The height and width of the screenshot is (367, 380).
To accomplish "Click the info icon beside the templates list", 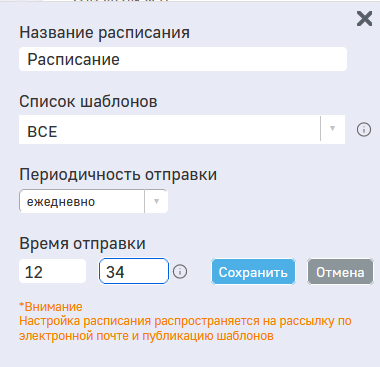I will coord(364,129).
